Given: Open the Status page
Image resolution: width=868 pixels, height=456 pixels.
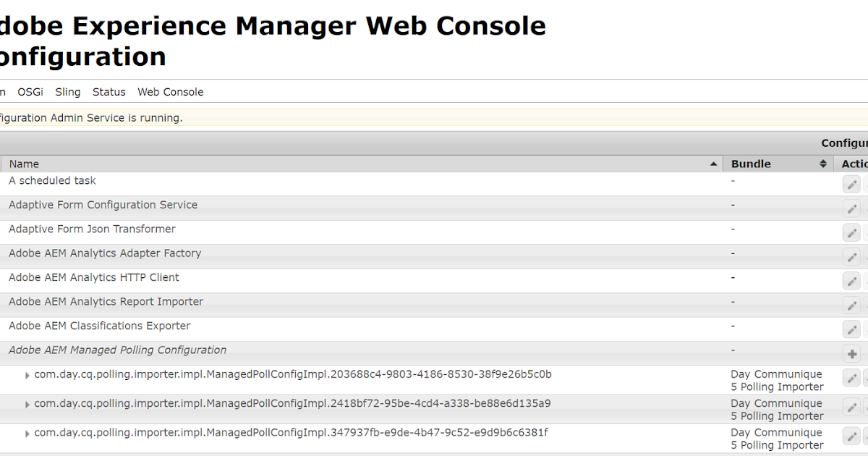Looking at the screenshot, I should pos(109,92).
